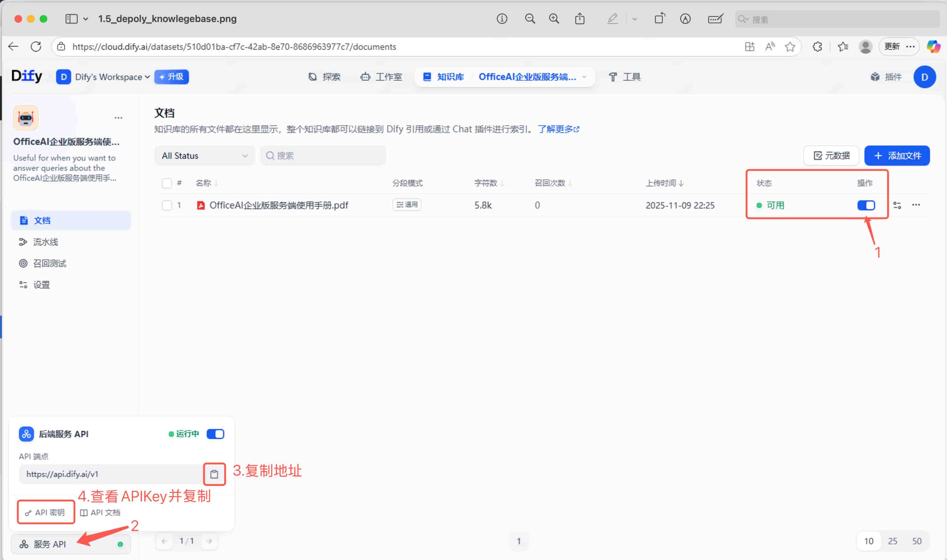
Task: Expand the Dify's Workspace dropdown
Action: (109, 77)
